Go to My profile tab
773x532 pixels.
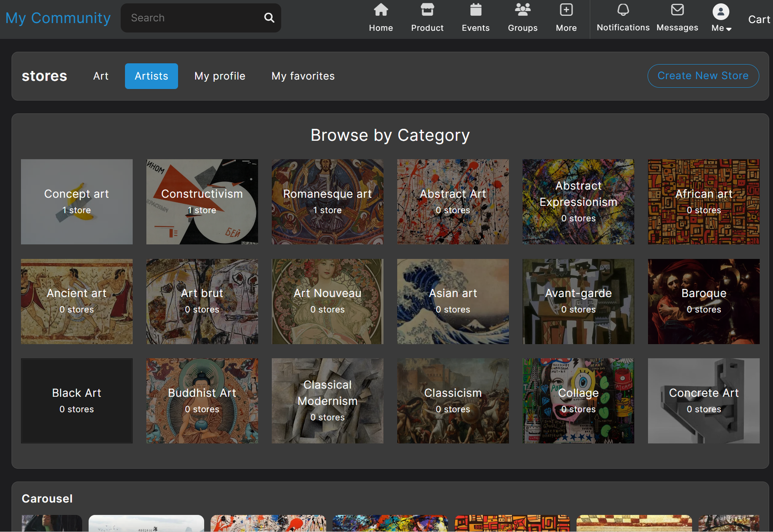click(x=220, y=76)
